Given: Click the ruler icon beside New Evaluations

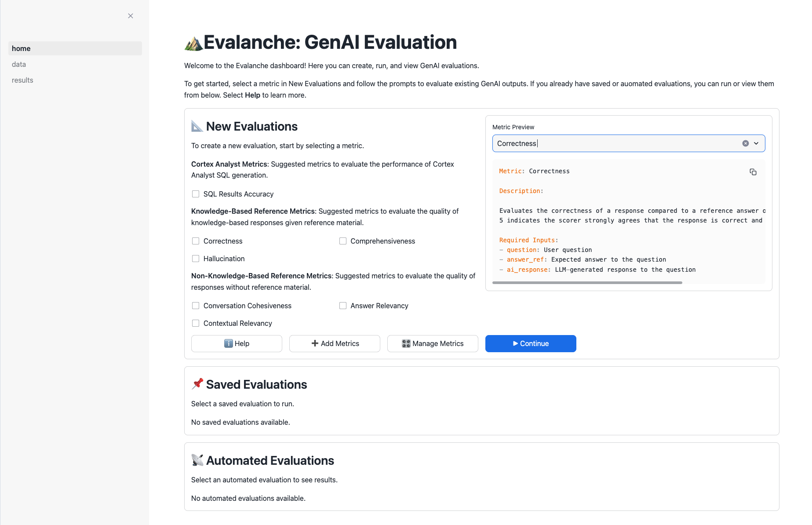Looking at the screenshot, I should [x=197, y=126].
